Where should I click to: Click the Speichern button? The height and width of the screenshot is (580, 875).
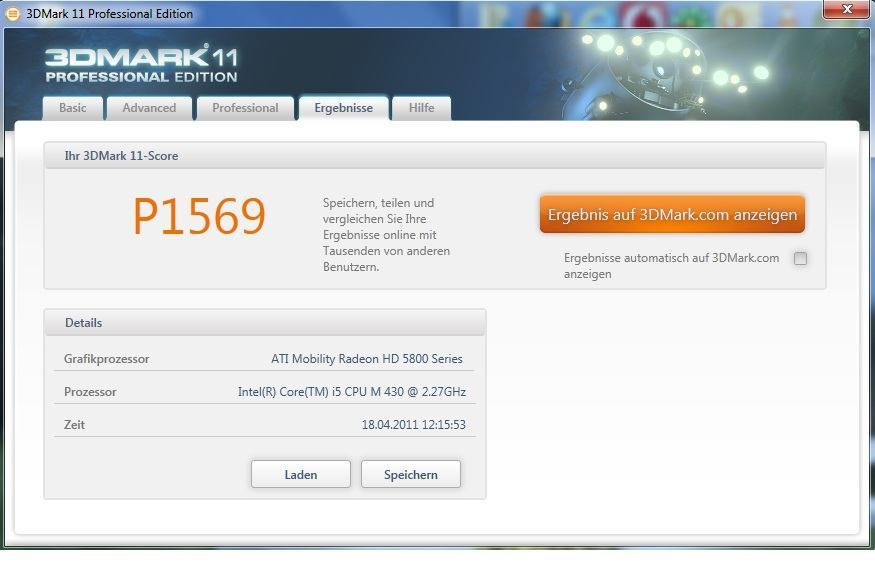tap(411, 474)
